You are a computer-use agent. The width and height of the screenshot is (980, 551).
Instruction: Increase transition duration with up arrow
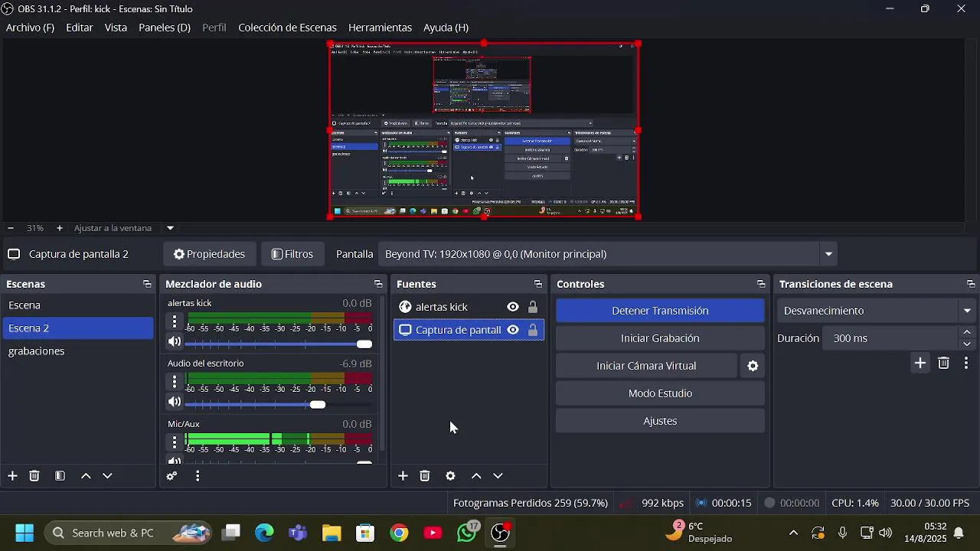(x=967, y=332)
